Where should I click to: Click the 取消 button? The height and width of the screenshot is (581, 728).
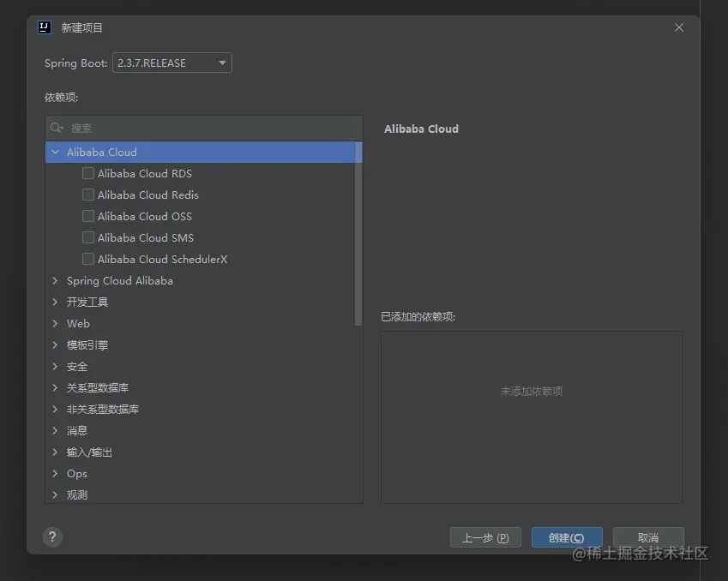pos(648,537)
